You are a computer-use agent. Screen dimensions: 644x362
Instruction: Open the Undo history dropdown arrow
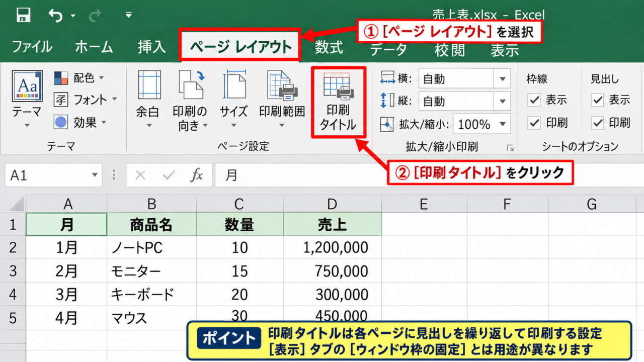click(73, 16)
